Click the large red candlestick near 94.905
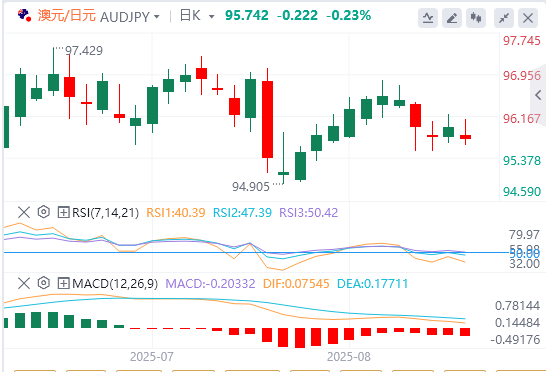The height and width of the screenshot is (372, 546). (x=267, y=119)
